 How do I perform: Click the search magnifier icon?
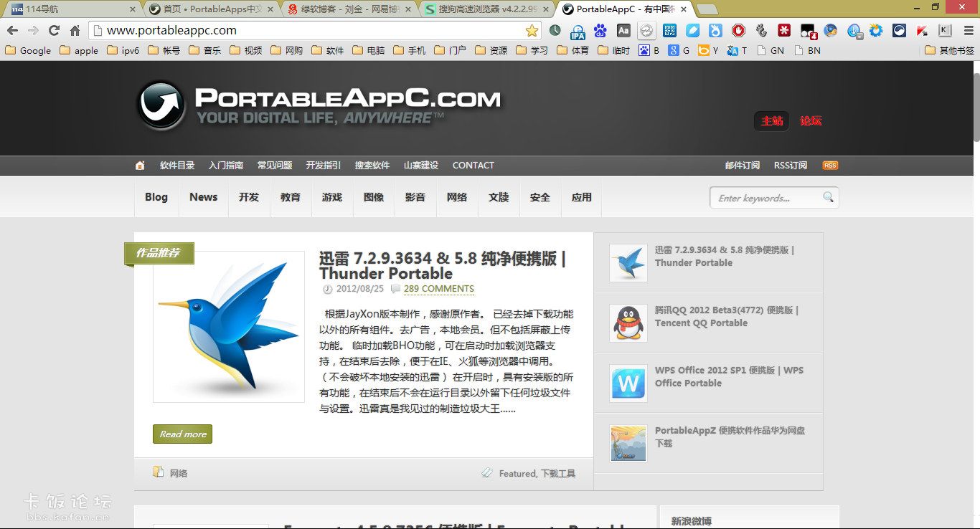(x=829, y=197)
